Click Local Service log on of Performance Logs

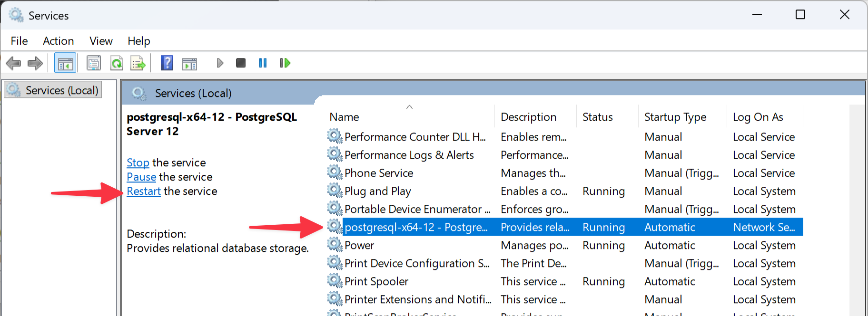pyautogui.click(x=764, y=155)
